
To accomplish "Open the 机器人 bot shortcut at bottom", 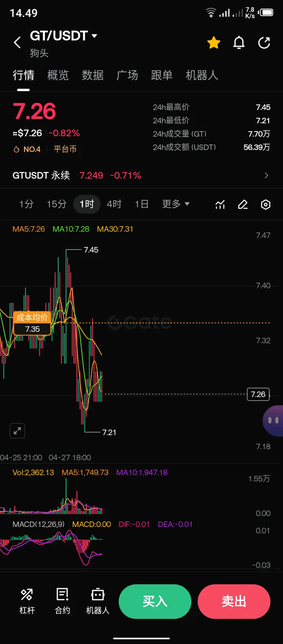I will pyautogui.click(x=98, y=602).
